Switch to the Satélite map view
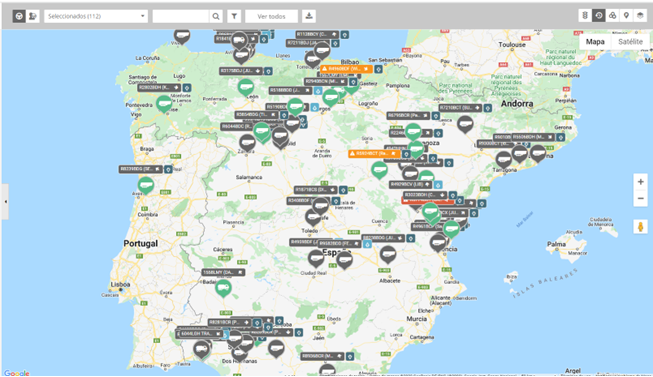 point(630,42)
